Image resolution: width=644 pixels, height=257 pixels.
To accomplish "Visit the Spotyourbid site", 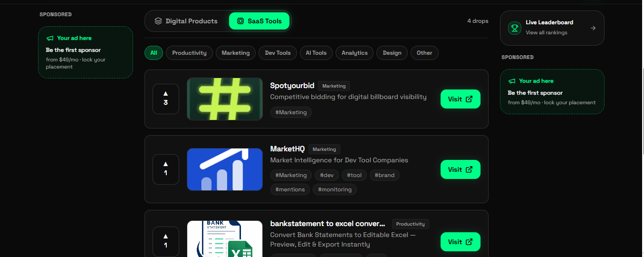I will click(461, 99).
